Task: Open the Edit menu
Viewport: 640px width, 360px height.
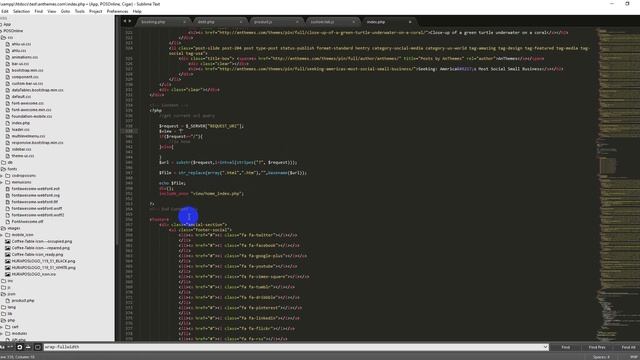Action: pyautogui.click(x=4, y=11)
